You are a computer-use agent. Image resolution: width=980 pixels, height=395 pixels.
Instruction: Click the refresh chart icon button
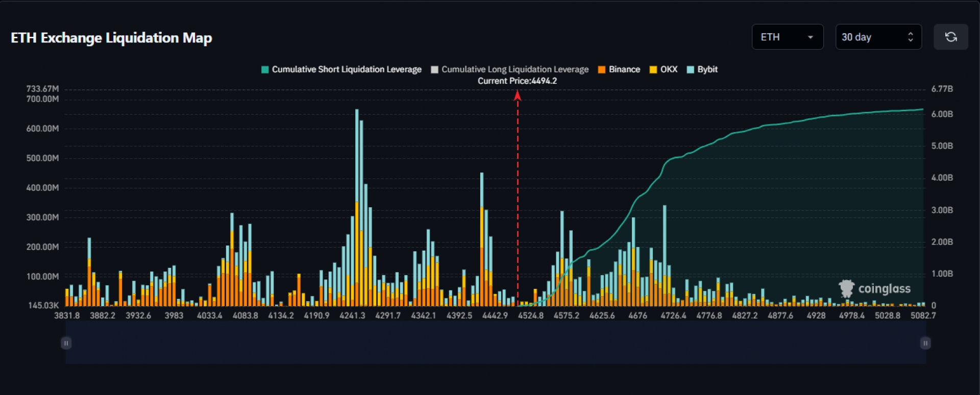pos(950,37)
